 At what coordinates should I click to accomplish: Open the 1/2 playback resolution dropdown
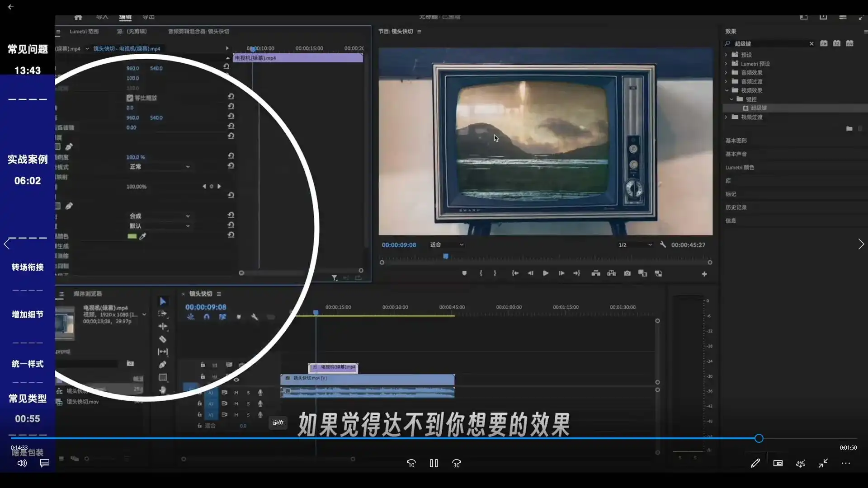pyautogui.click(x=635, y=244)
